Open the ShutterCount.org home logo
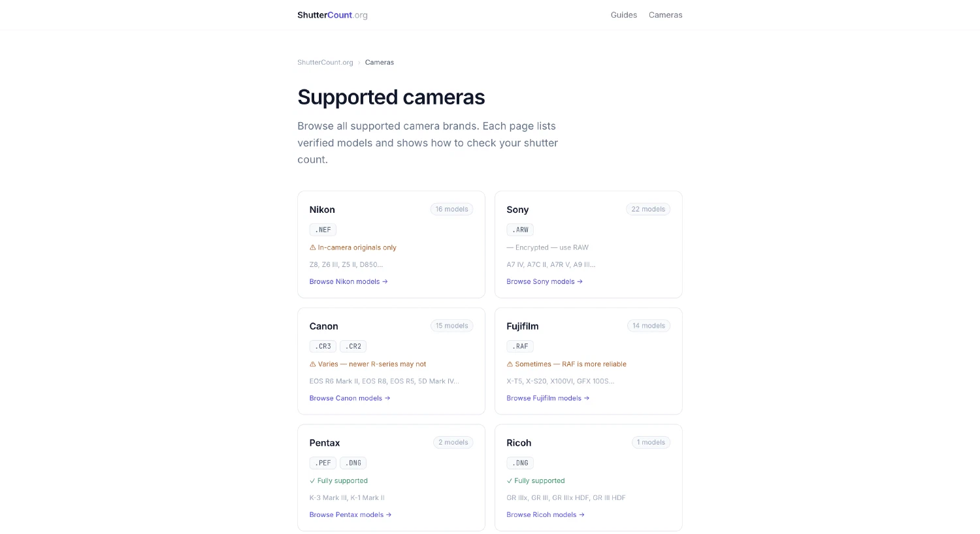Viewport: 980px width, 534px height. (x=332, y=15)
